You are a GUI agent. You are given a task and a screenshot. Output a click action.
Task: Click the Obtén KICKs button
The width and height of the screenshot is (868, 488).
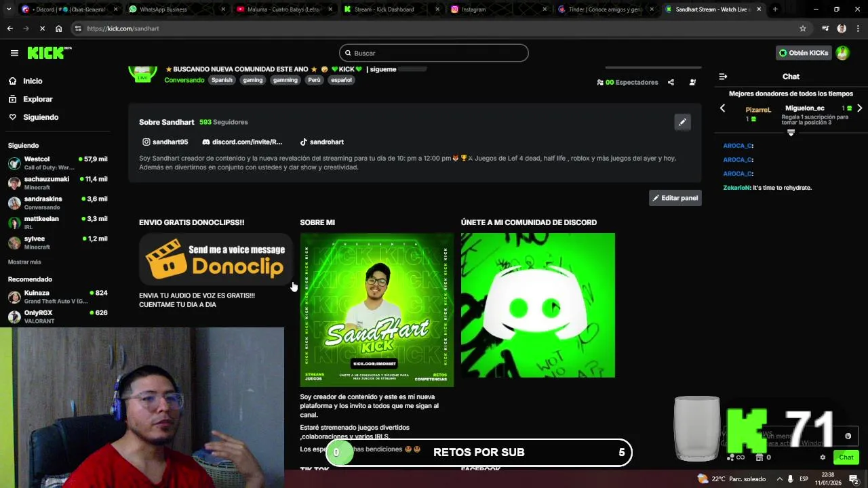coord(804,53)
